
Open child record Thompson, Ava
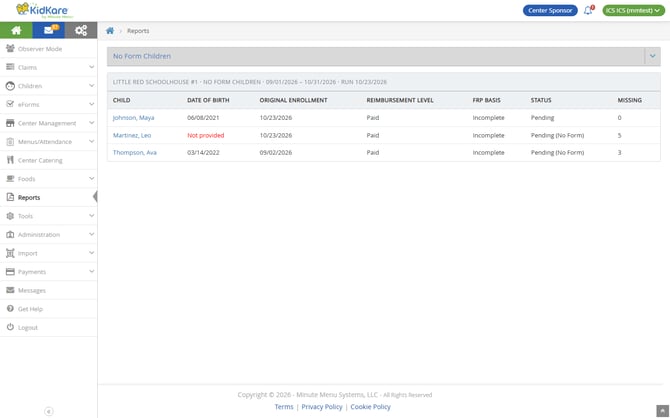135,153
